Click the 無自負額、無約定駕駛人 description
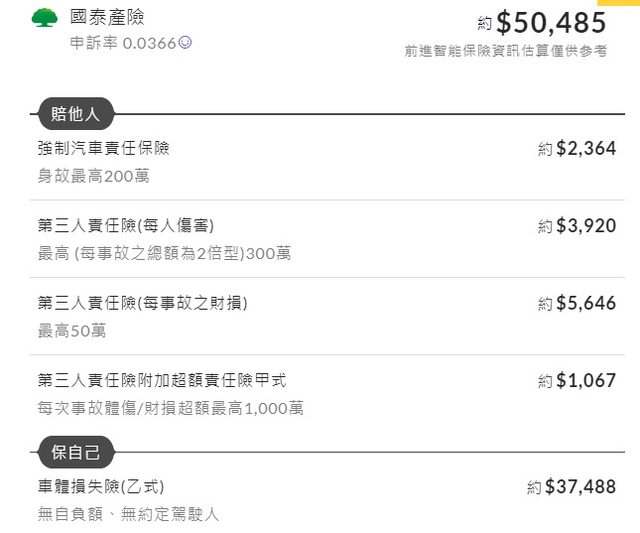Image resolution: width=640 pixels, height=533 pixels. click(128, 514)
